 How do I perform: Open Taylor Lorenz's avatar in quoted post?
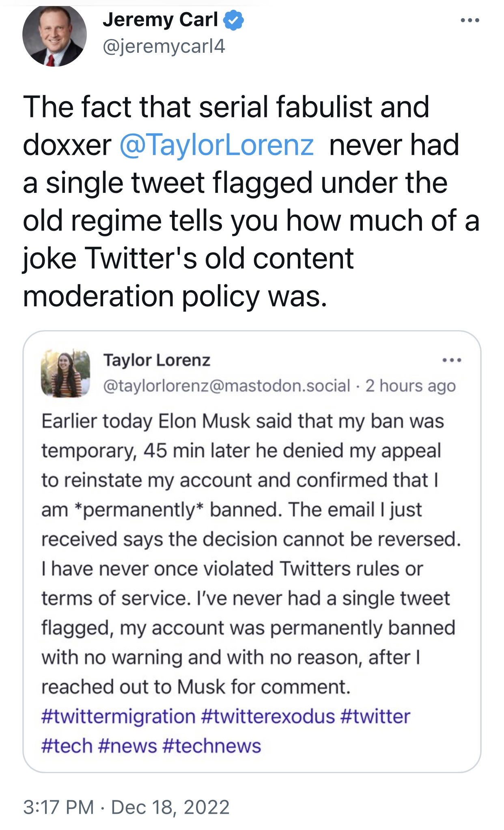[65, 372]
